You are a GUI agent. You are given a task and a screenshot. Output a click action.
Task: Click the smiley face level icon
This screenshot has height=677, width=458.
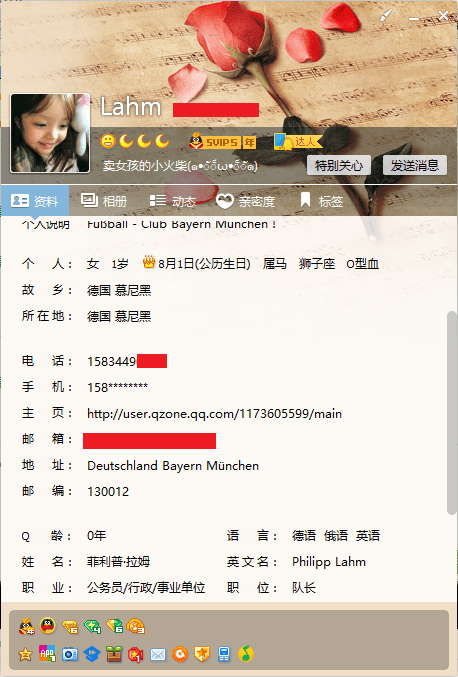[108, 141]
